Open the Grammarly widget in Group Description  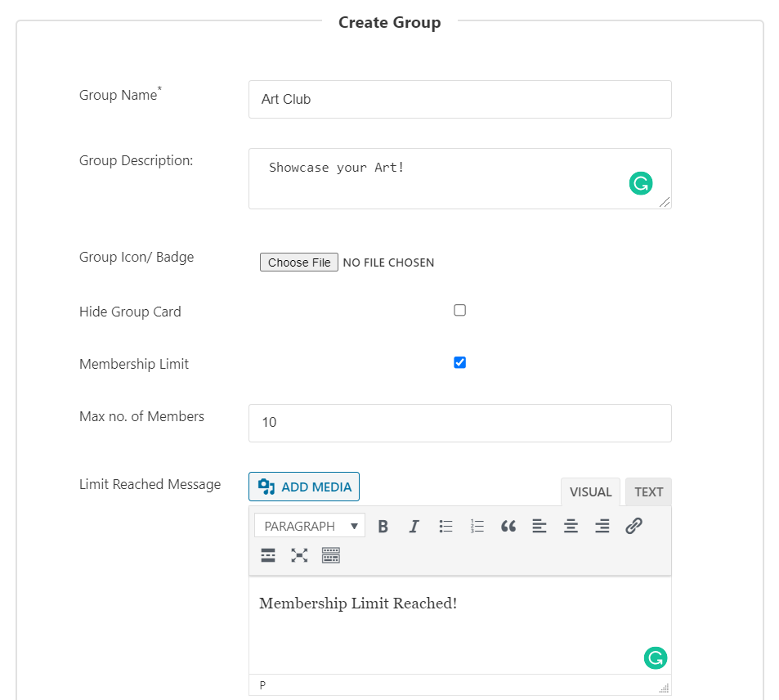point(640,183)
